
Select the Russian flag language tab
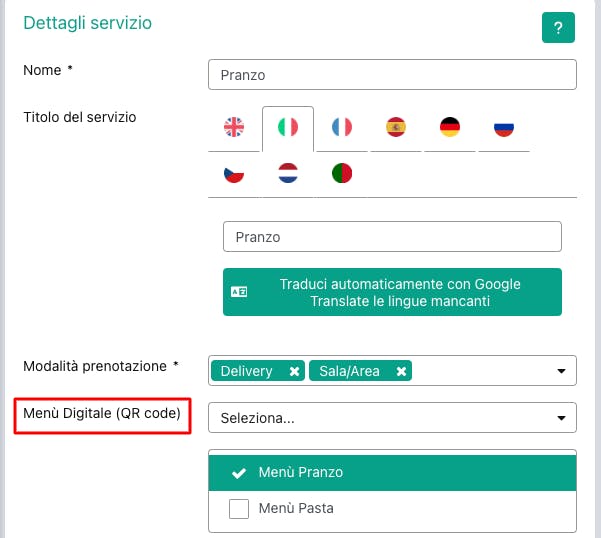pyautogui.click(x=504, y=127)
